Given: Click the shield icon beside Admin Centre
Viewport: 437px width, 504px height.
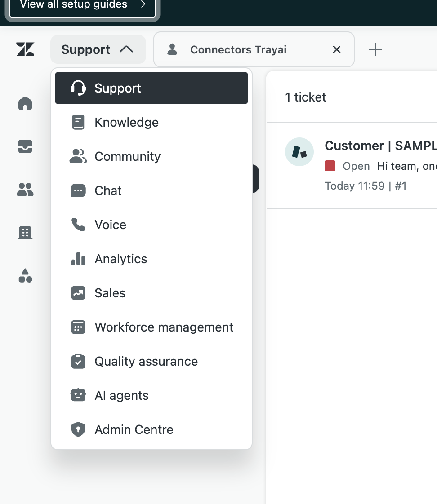Looking at the screenshot, I should coord(78,429).
